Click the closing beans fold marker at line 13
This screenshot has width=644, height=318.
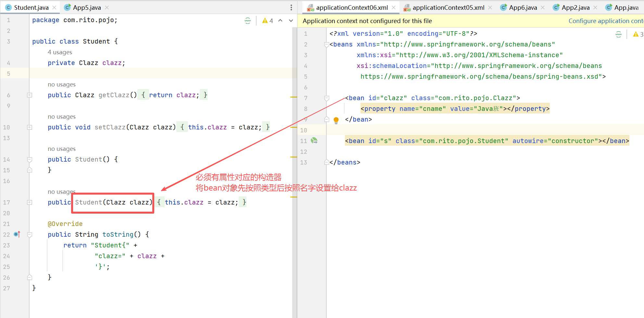pos(327,162)
